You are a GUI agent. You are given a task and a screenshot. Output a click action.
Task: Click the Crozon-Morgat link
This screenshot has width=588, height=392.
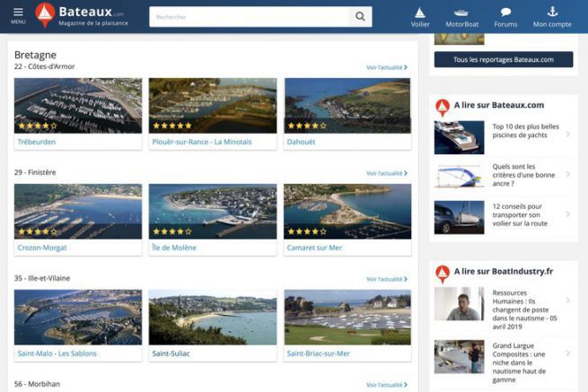click(42, 248)
